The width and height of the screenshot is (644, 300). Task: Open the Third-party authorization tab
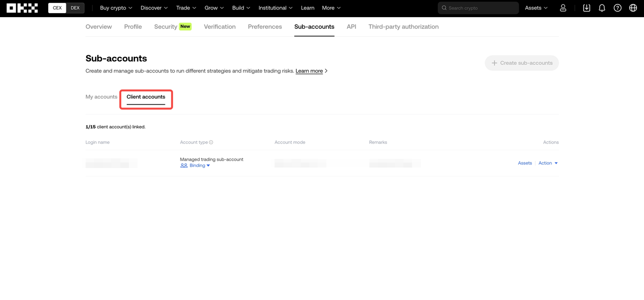[x=404, y=27]
